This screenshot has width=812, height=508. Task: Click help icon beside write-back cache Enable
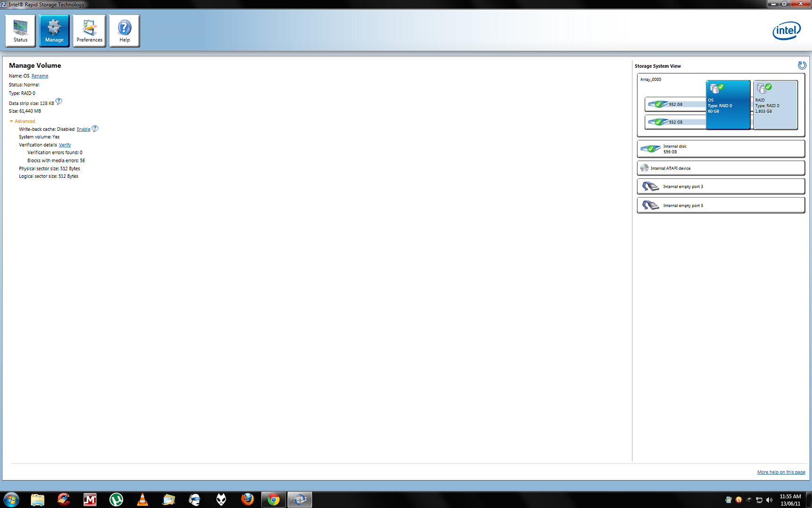pyautogui.click(x=95, y=128)
